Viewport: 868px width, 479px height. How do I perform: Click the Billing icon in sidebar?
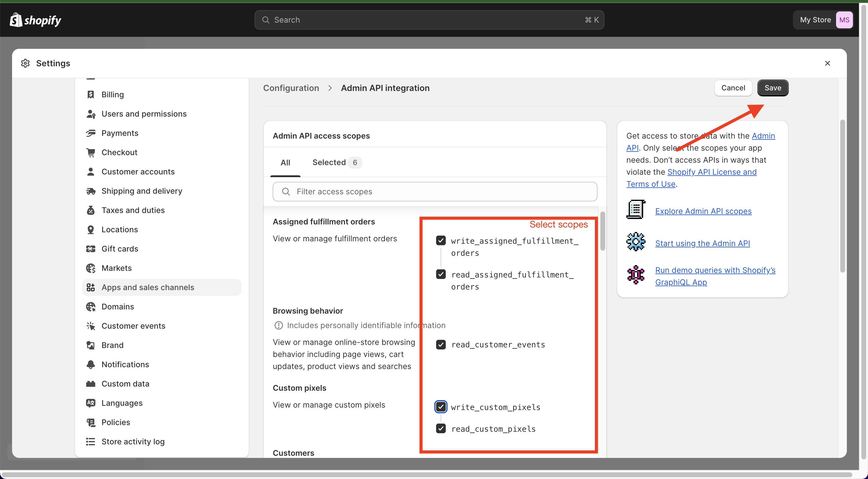(x=91, y=95)
